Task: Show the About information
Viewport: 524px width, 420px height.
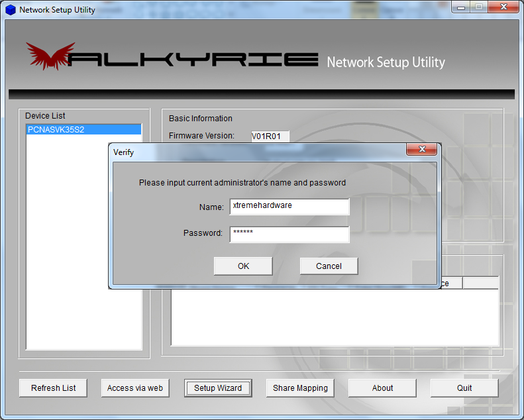Action: (x=382, y=388)
